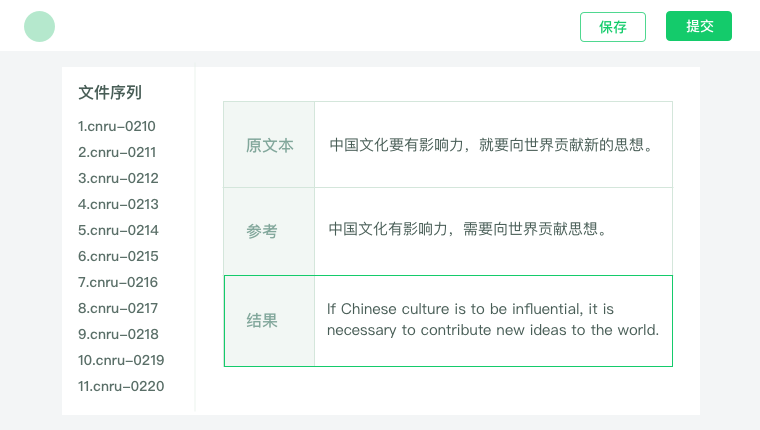Click the original Chinese source text

(493, 145)
